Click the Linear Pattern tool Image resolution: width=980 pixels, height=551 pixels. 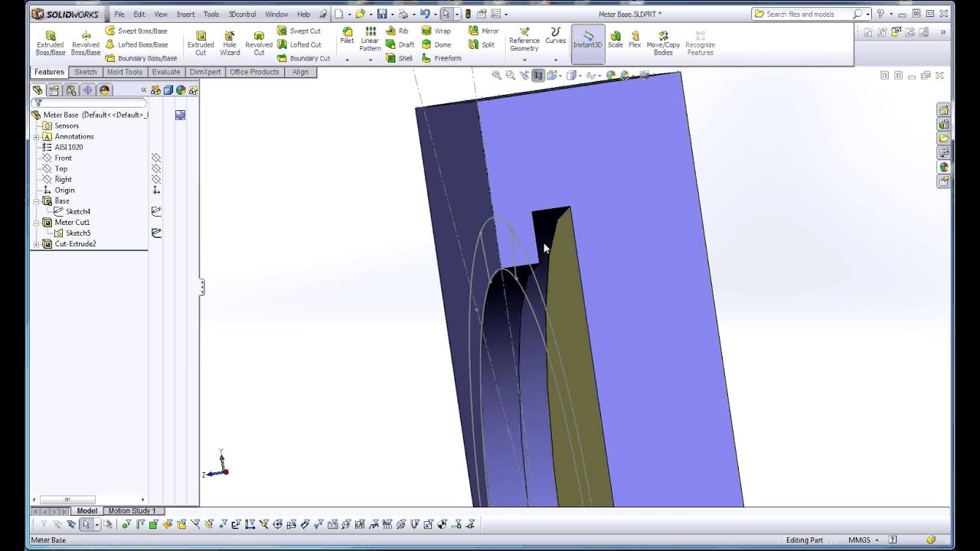pyautogui.click(x=371, y=39)
